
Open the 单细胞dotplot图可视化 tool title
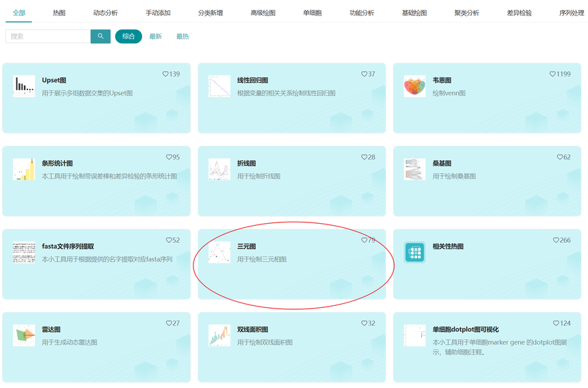pyautogui.click(x=466, y=329)
